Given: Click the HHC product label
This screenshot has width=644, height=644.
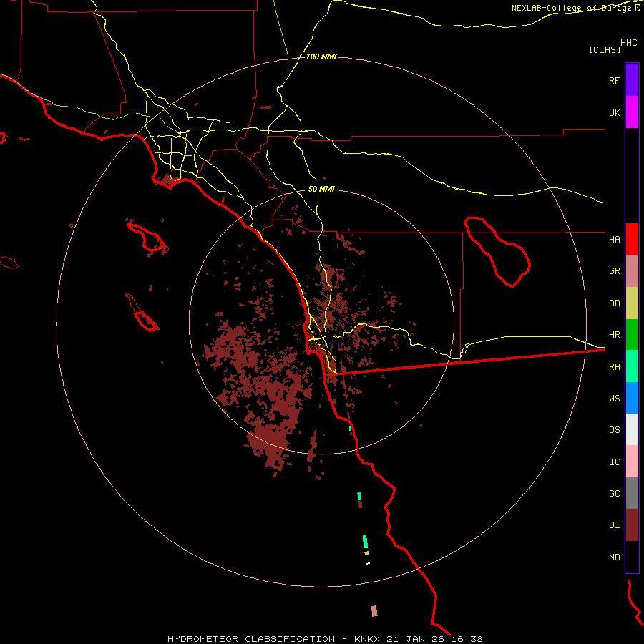Looking at the screenshot, I should pyautogui.click(x=629, y=43).
